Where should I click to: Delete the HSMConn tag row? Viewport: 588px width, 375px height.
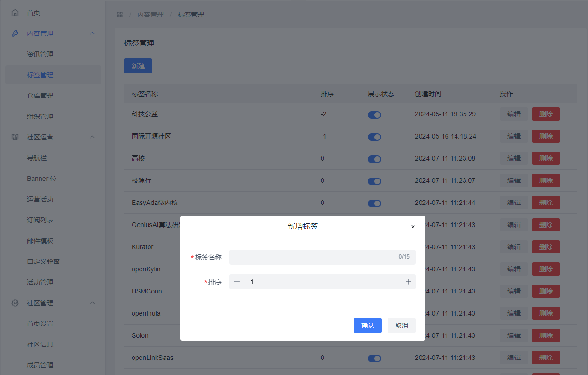[x=546, y=291]
